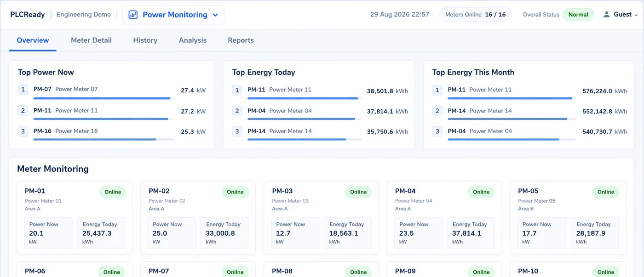Click rank 3 badge in Top Energy This Month
Viewport: 644px width, 277px height.
click(437, 131)
